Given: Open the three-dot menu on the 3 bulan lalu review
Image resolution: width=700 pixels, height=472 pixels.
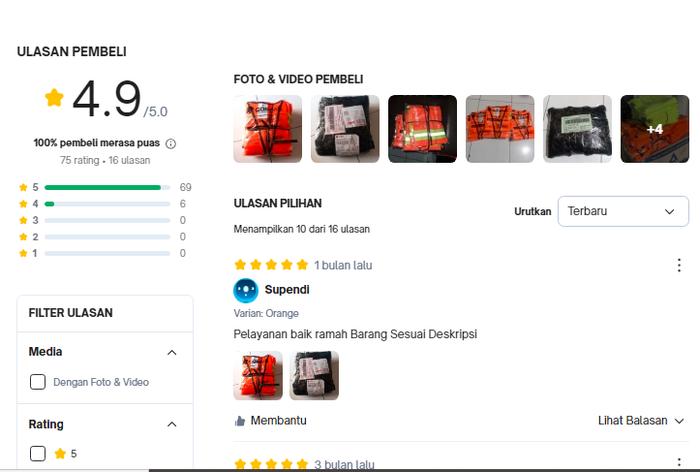Looking at the screenshot, I should tap(679, 463).
